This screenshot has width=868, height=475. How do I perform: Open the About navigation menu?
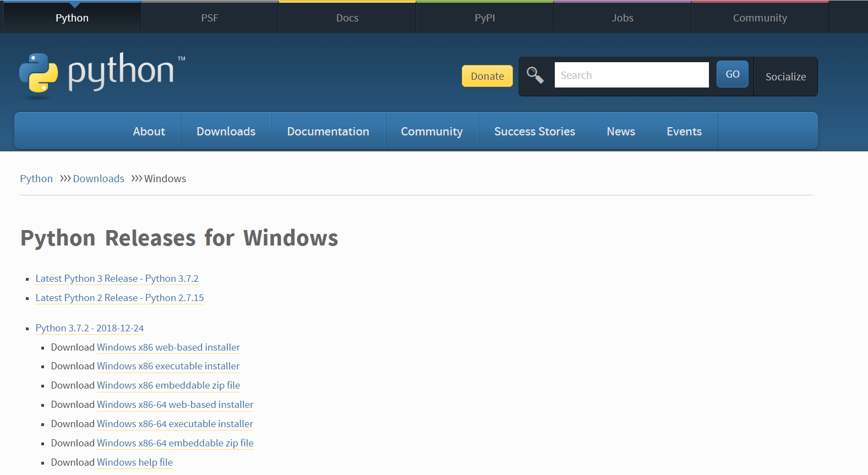click(149, 131)
